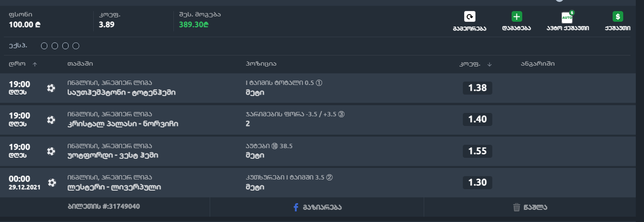Sort by the კოეფ. column down arrow
This screenshot has width=644, height=222.
[489, 64]
